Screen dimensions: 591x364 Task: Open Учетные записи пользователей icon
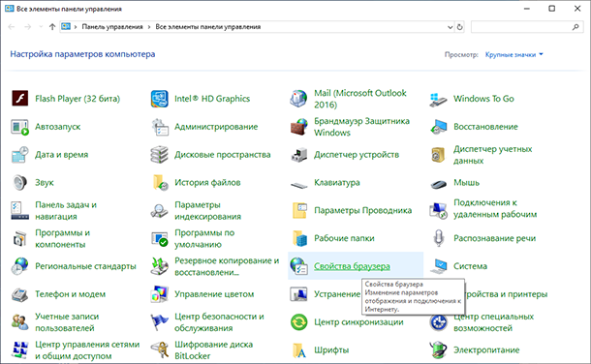coord(20,322)
